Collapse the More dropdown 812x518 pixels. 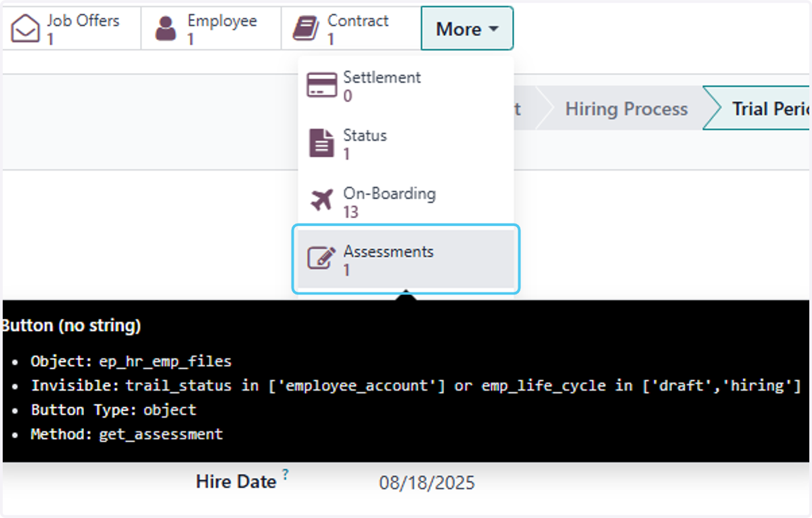click(x=467, y=29)
